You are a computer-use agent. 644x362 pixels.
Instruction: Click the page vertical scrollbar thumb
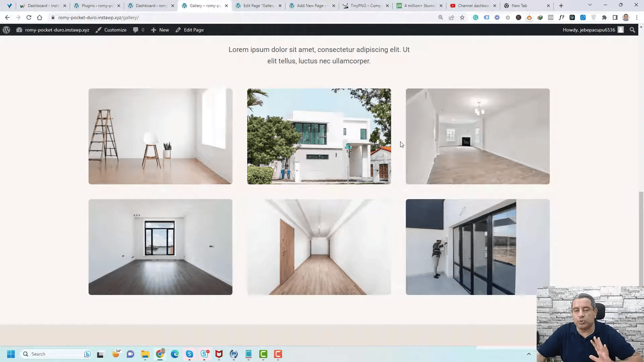point(641,239)
